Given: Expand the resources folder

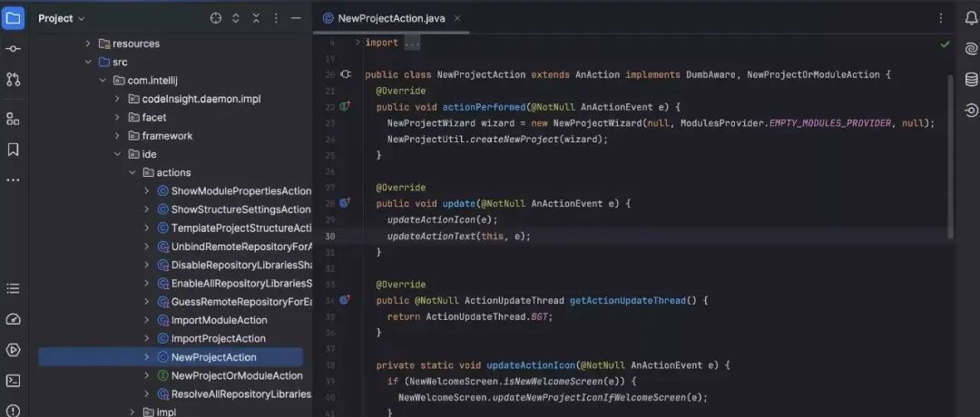Looking at the screenshot, I should [x=87, y=44].
